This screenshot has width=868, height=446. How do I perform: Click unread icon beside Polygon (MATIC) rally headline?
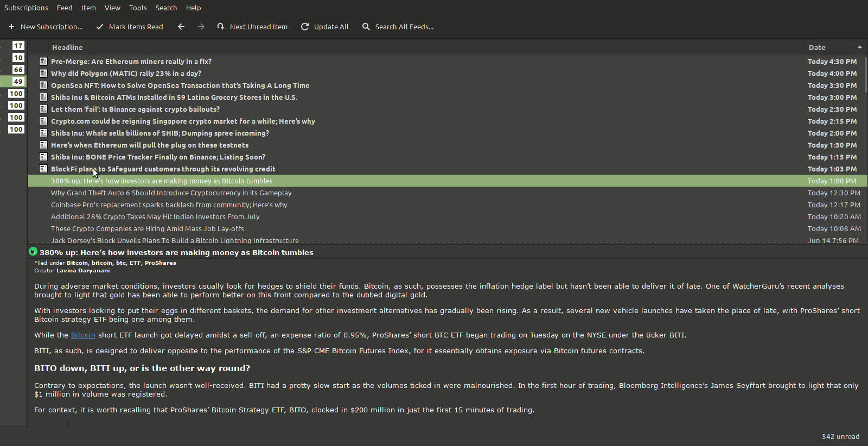pyautogui.click(x=43, y=73)
